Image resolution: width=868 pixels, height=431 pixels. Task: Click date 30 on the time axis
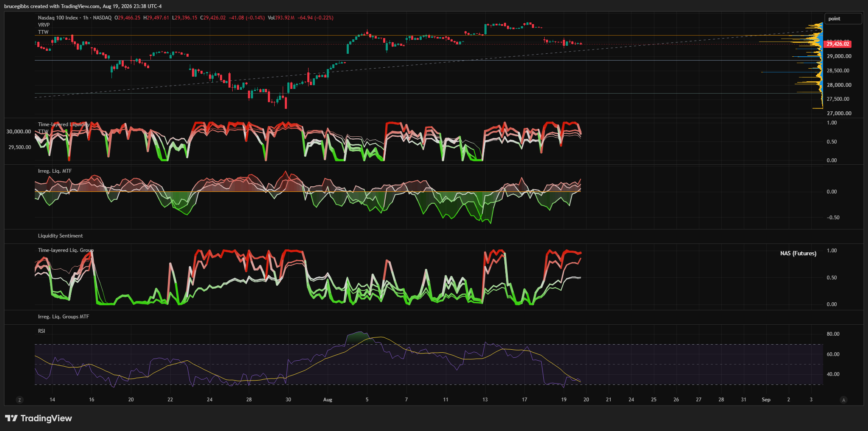[x=288, y=400]
